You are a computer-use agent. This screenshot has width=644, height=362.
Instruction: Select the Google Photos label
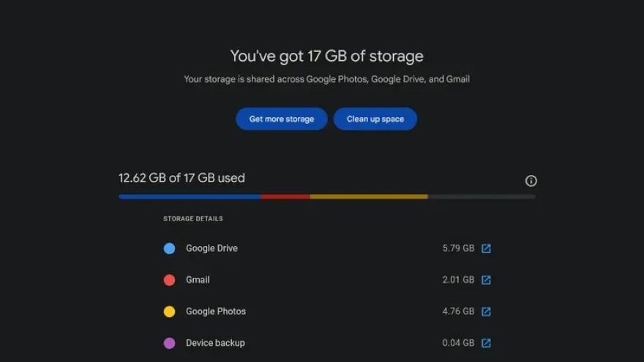(x=216, y=311)
